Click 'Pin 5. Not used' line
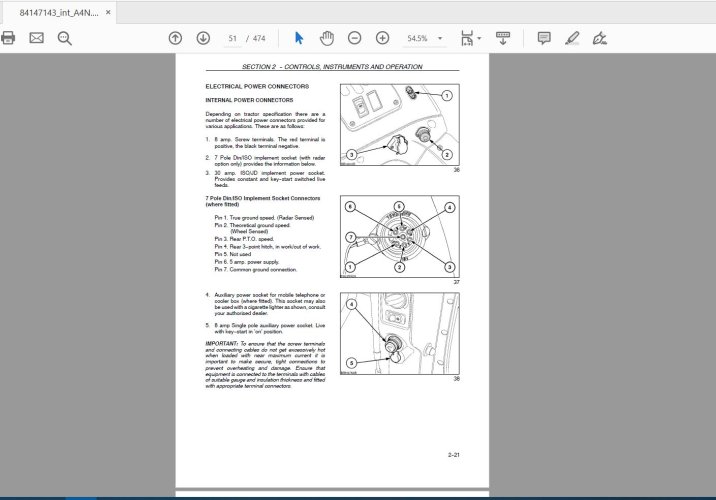 point(233,254)
